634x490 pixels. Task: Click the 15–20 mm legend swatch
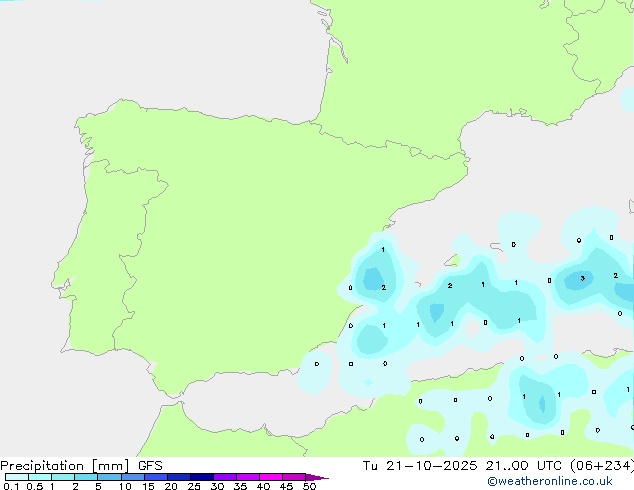156,477
